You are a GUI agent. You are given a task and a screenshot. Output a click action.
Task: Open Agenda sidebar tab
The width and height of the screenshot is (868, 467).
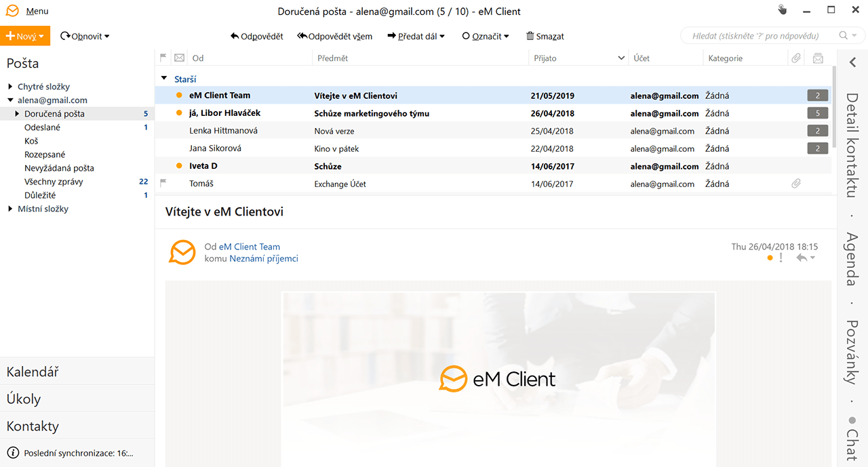852,259
